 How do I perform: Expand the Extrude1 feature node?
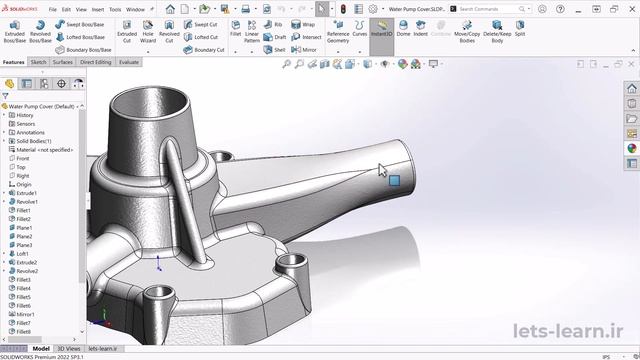[4, 193]
